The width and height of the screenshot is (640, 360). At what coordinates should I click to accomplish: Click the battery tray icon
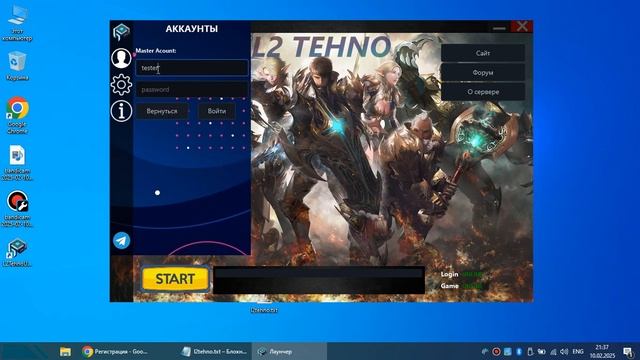click(541, 351)
